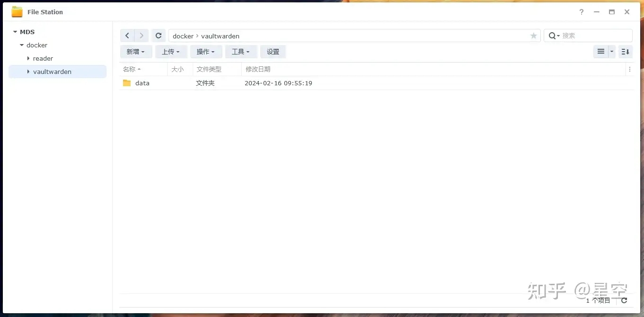Collapse the MDS tree node
The width and height of the screenshot is (644, 317).
coord(15,32)
